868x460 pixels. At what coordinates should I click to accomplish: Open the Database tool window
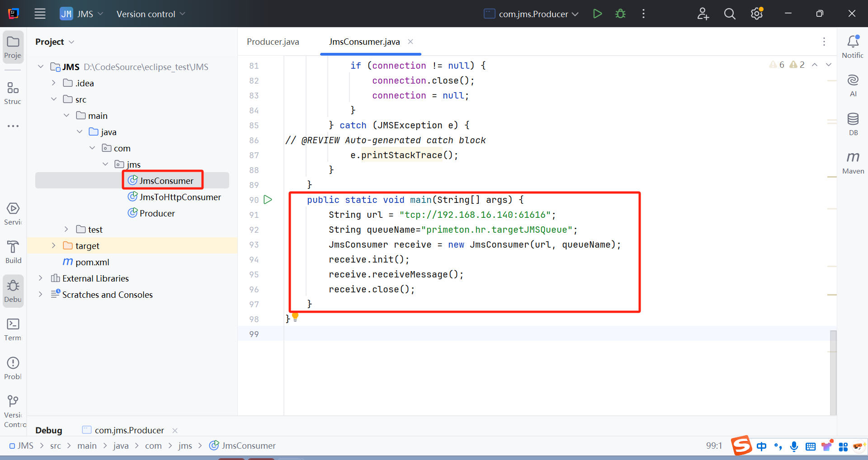(853, 124)
